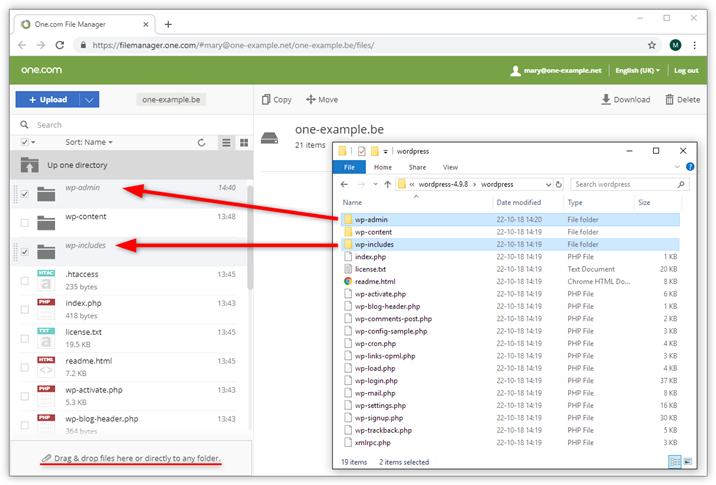Switch to grid view in file manager
Viewport: 716px width, 485px height.
244,142
